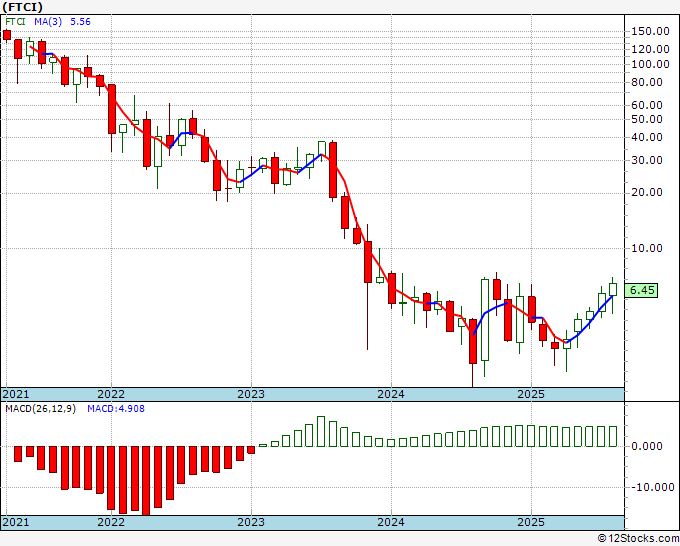Click the 60.00 price axis label

647,105
